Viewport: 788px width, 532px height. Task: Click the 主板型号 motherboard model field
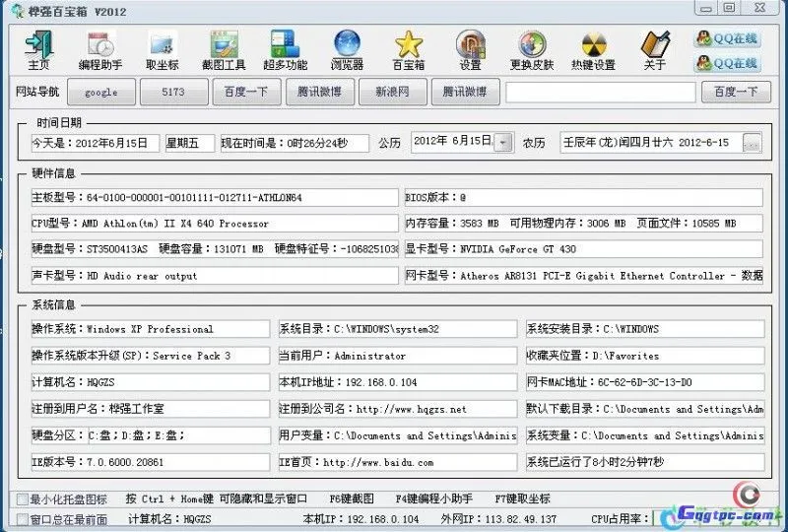point(215,197)
